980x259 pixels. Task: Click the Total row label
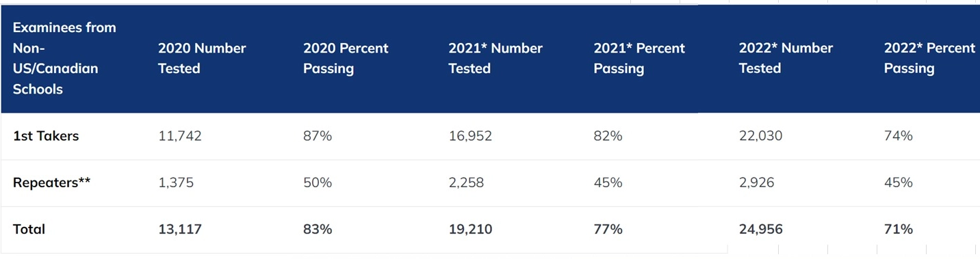click(29, 230)
